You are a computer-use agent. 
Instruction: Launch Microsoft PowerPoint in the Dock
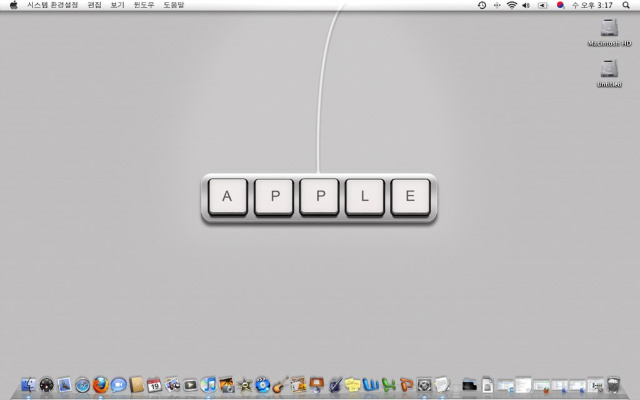[x=406, y=385]
